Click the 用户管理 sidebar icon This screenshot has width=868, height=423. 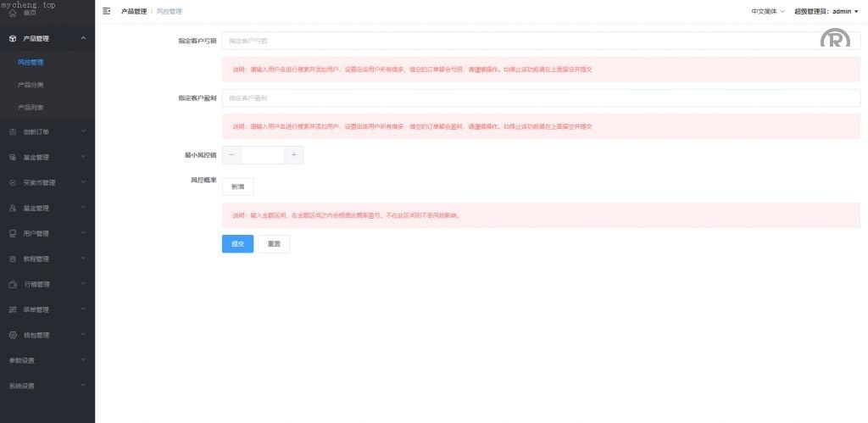point(13,233)
